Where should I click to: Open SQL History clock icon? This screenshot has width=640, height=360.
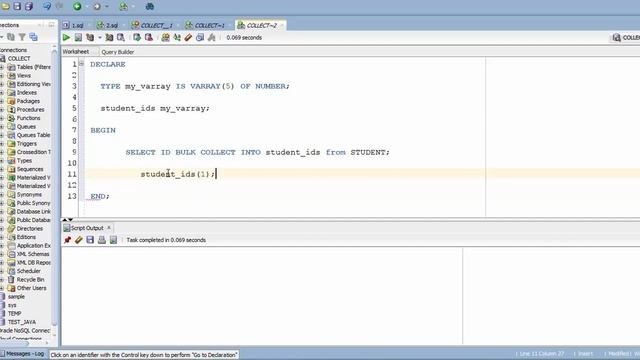pos(200,38)
